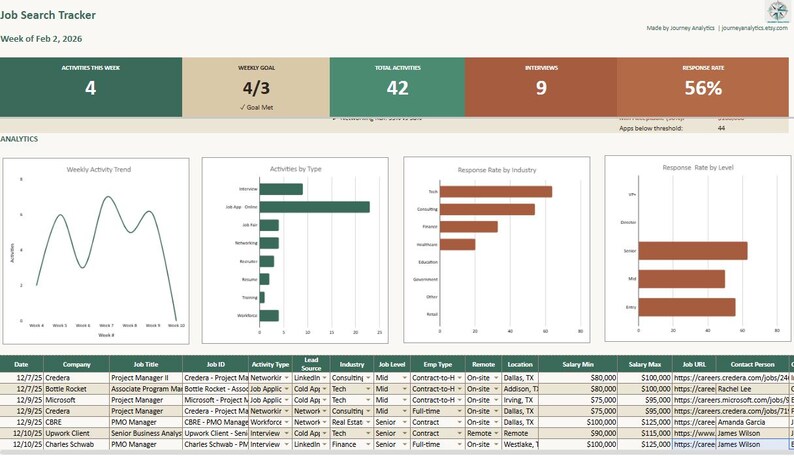The image size is (794, 456).
Task: Click the Response Rate by Industry chart
Action: (497, 250)
